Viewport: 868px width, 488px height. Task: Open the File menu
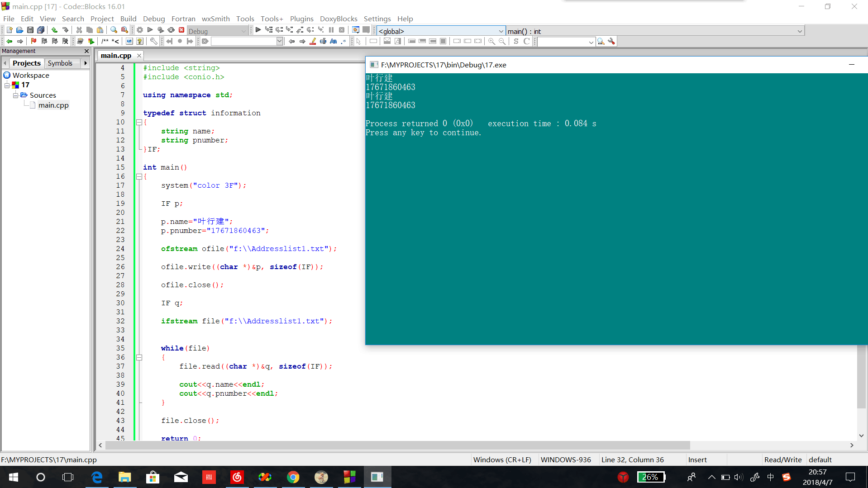(x=9, y=19)
